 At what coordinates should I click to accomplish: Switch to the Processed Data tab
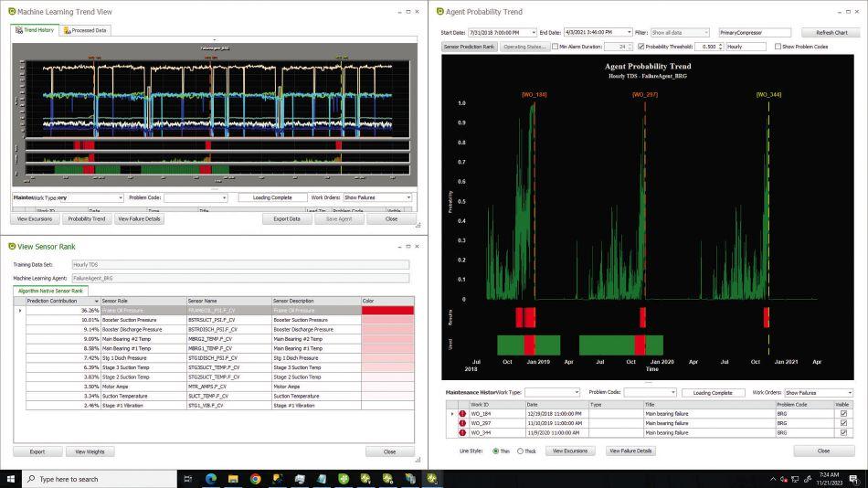pos(85,30)
